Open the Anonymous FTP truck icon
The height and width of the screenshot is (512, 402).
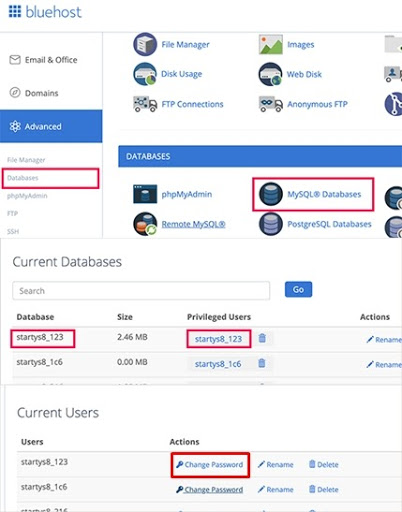[x=271, y=104]
